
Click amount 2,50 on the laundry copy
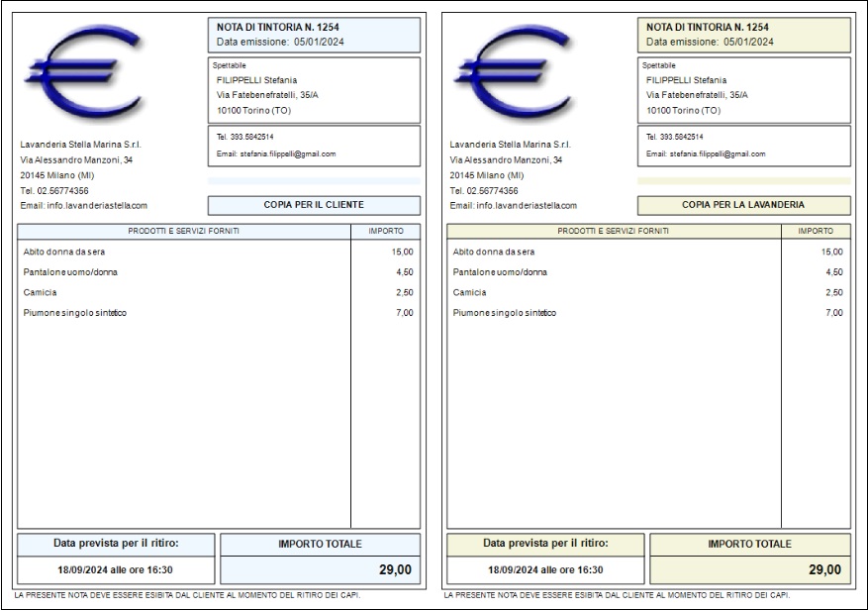tap(834, 292)
